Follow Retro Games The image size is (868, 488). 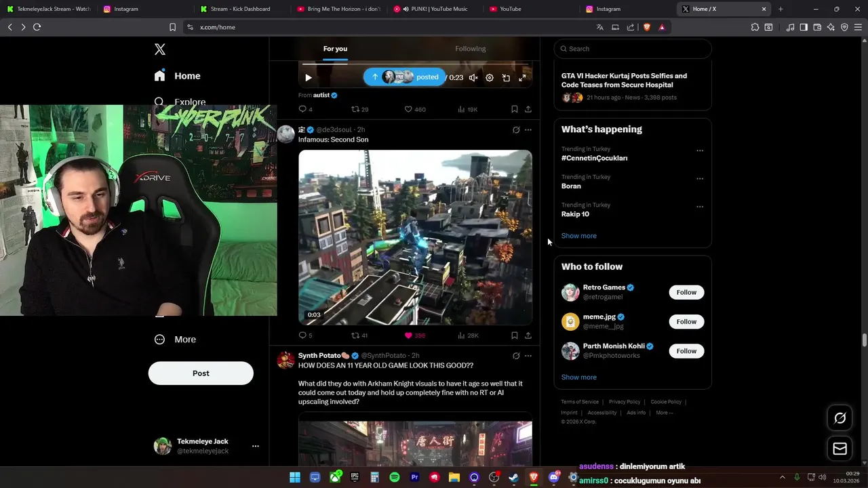tap(686, 292)
